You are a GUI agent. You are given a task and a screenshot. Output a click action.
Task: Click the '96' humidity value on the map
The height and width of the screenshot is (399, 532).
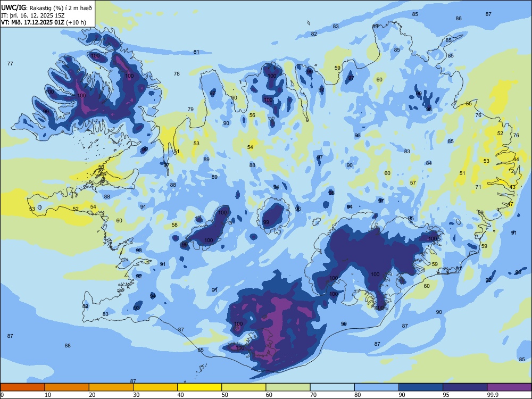(298, 209)
